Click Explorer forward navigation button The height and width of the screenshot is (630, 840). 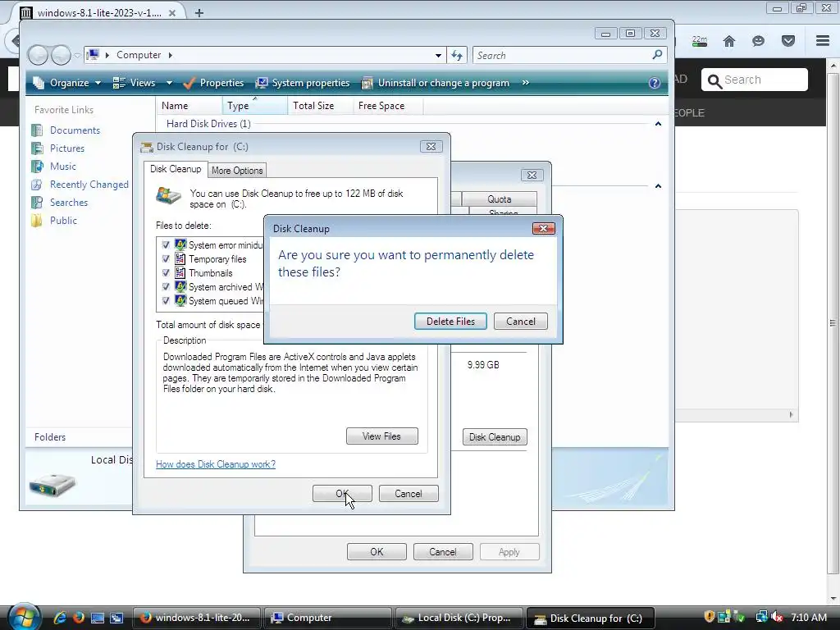61,55
